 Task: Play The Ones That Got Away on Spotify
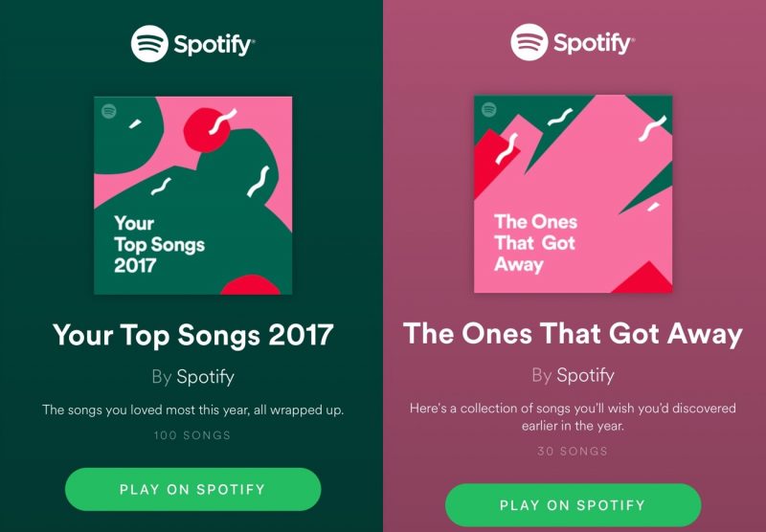(x=573, y=505)
